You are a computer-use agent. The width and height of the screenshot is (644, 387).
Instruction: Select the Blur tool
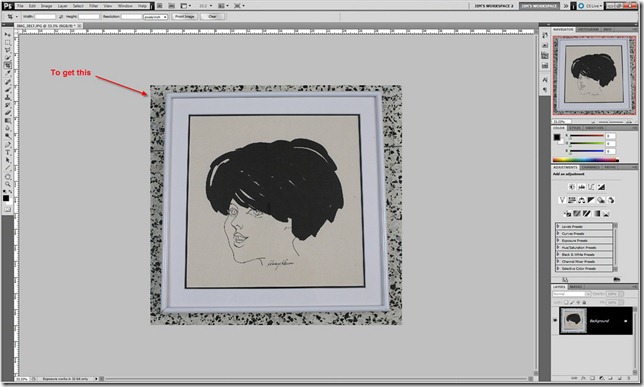coord(7,128)
